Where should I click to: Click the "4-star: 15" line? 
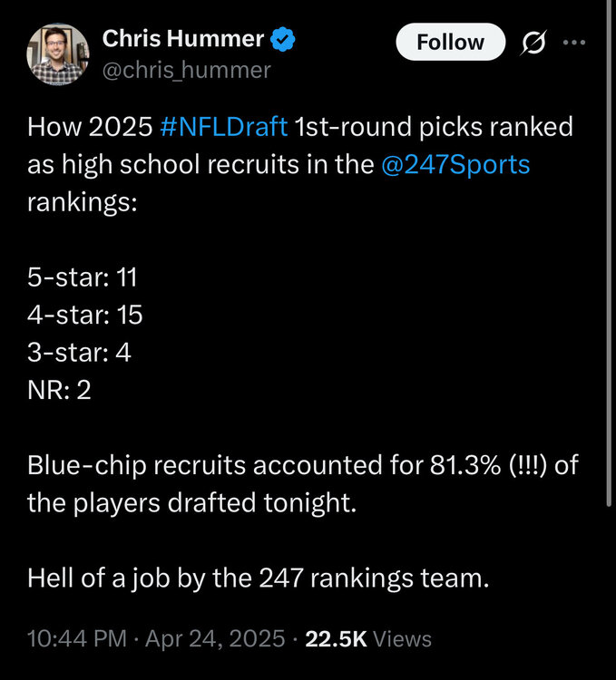84,315
